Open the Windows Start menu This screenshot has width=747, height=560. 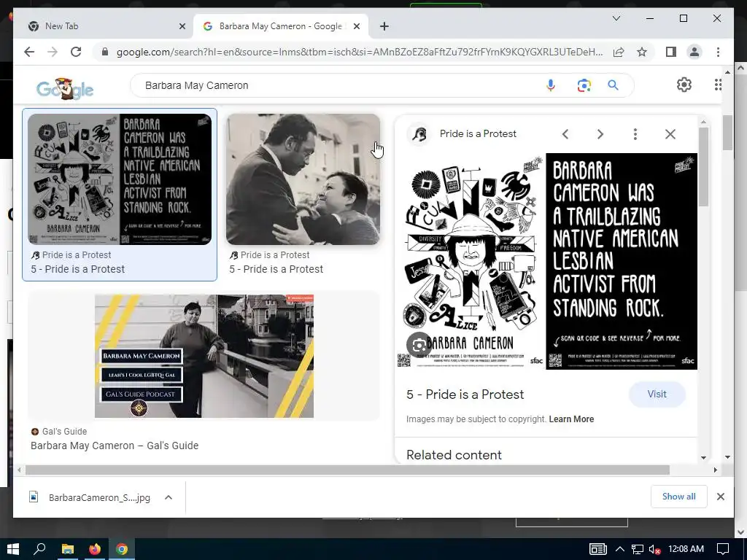point(13,549)
